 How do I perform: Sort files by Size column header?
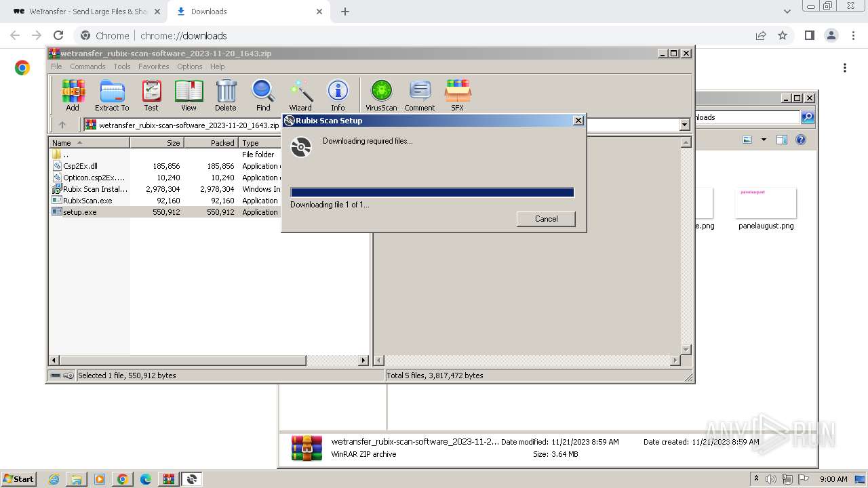point(157,143)
